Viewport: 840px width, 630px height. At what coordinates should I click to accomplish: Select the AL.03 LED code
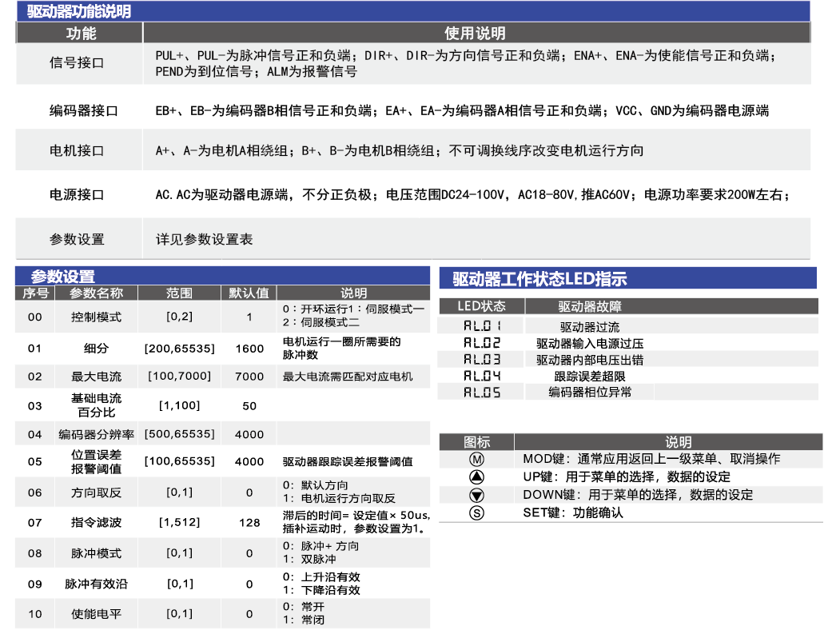[482, 360]
